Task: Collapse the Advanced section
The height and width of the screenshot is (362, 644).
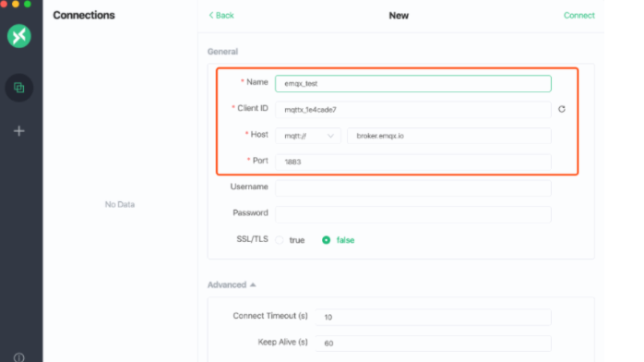Action: [x=232, y=284]
